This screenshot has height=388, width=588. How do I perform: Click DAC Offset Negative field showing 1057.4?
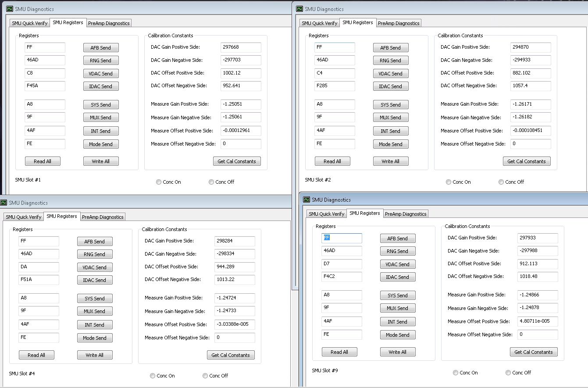531,86
